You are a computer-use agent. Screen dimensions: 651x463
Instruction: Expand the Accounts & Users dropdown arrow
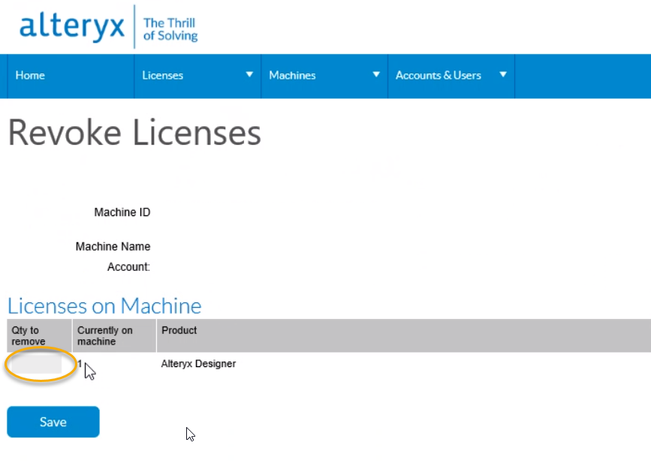coord(503,75)
